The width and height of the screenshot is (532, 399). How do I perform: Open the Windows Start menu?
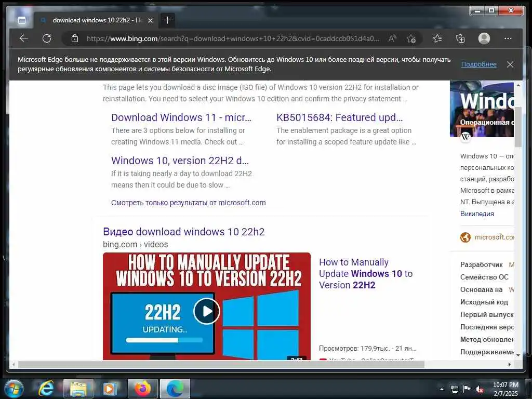click(x=14, y=389)
